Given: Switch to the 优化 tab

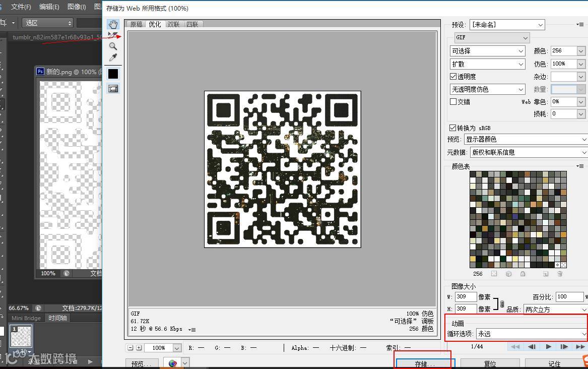Looking at the screenshot, I should click(x=155, y=24).
